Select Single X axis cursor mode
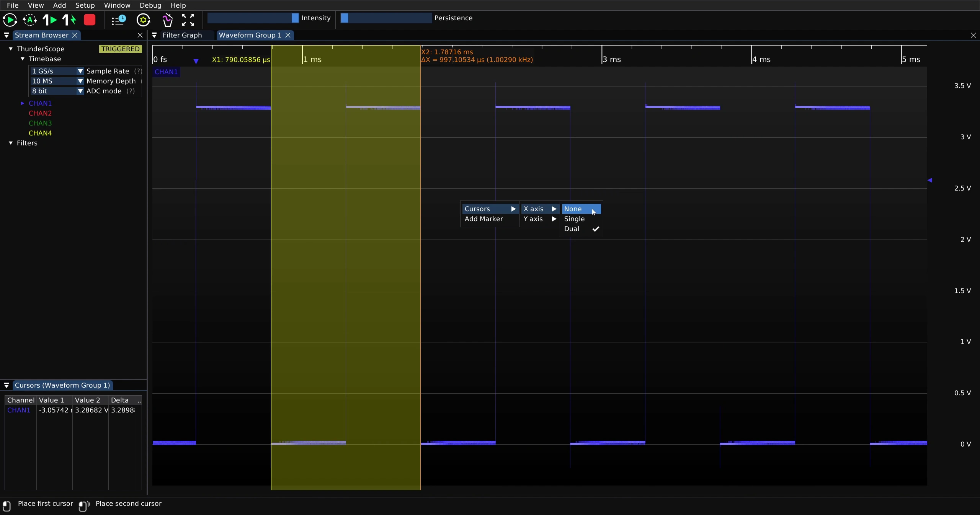 581,219
